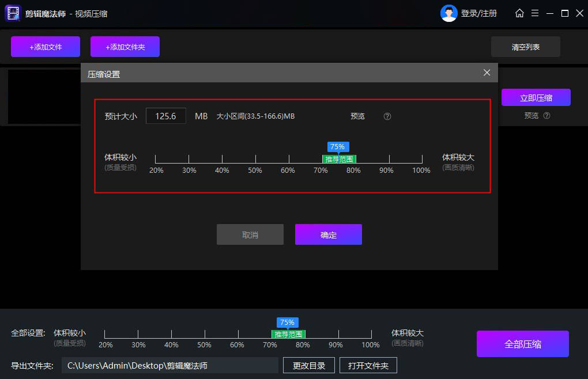Go to home via the house icon

coord(519,13)
